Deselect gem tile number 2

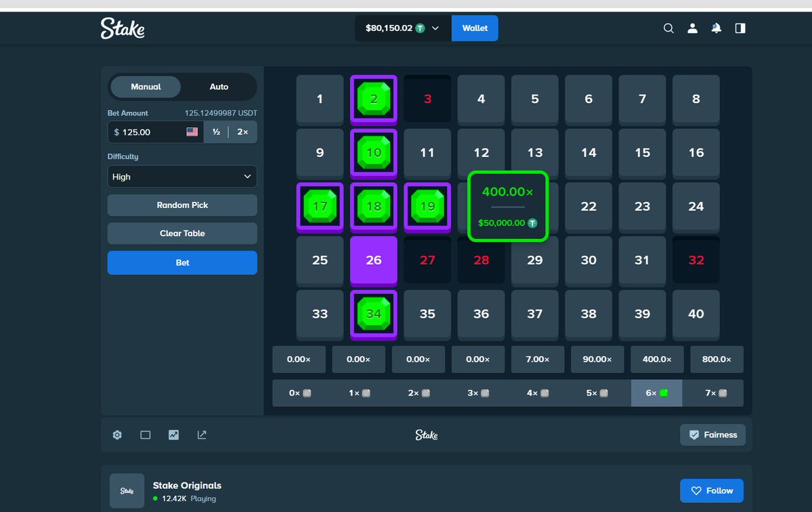374,99
